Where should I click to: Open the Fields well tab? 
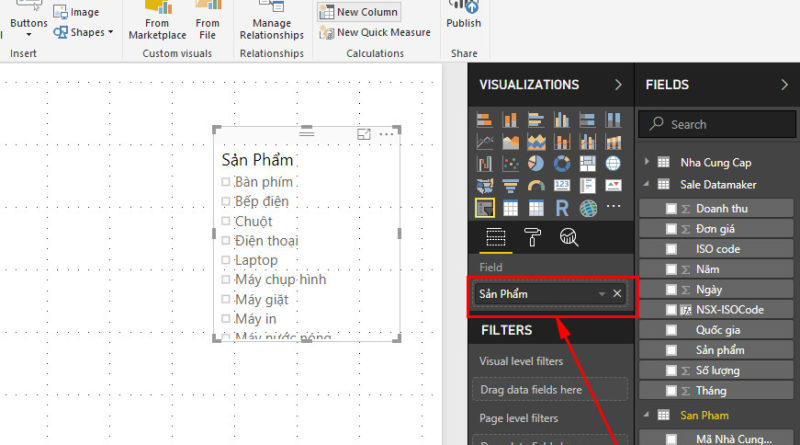click(495, 237)
